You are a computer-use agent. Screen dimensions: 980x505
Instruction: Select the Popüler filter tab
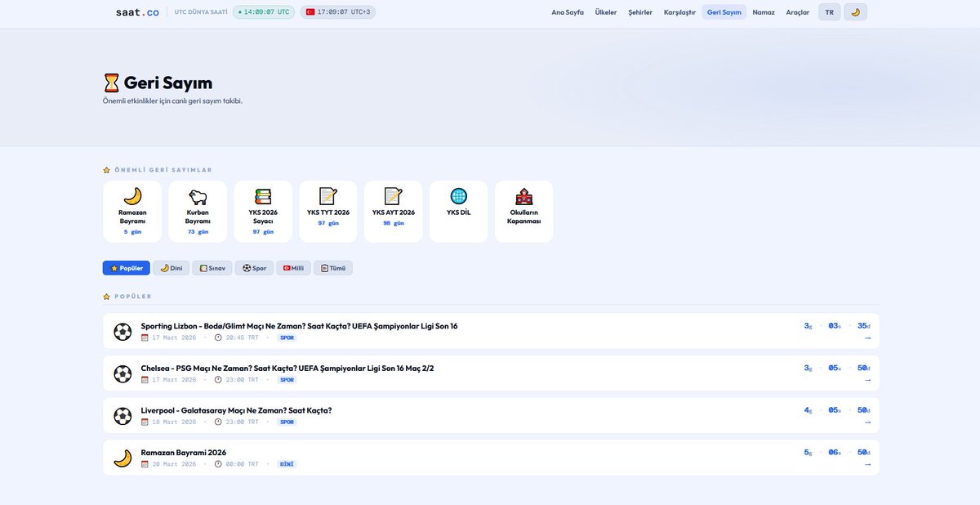pyautogui.click(x=127, y=268)
